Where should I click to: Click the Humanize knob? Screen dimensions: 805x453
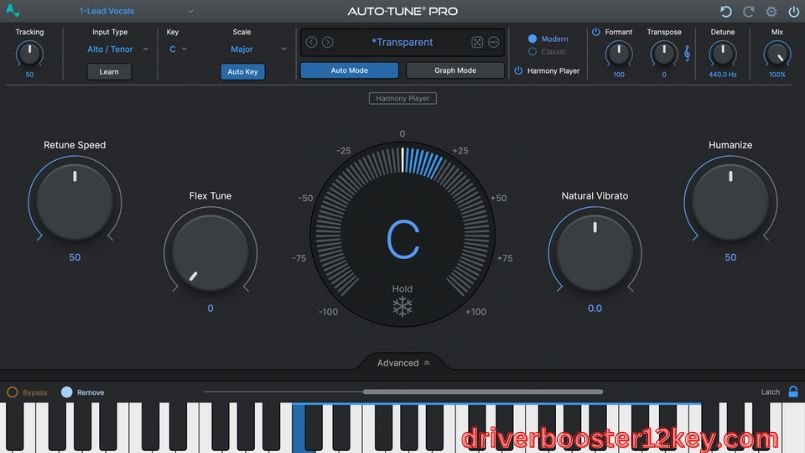(x=730, y=202)
